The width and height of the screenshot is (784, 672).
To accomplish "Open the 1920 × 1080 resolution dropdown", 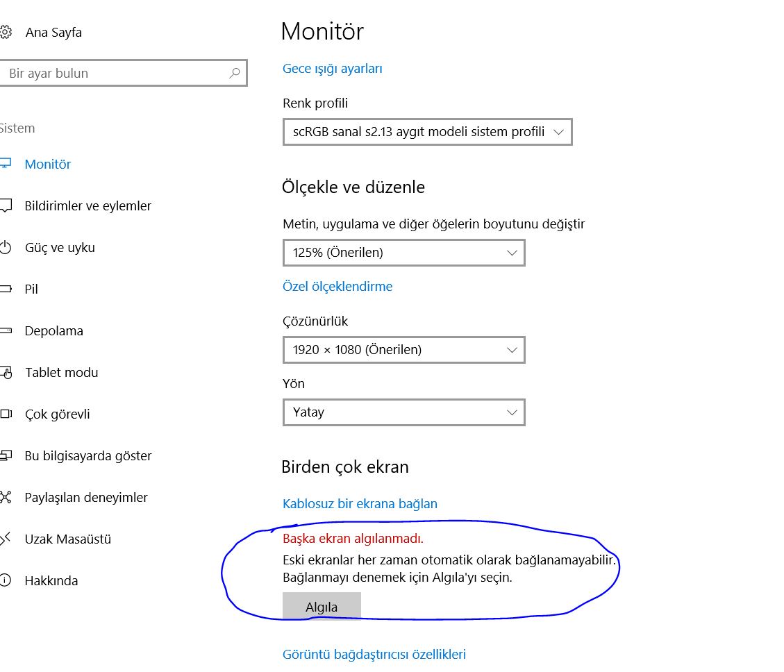I will 403,350.
